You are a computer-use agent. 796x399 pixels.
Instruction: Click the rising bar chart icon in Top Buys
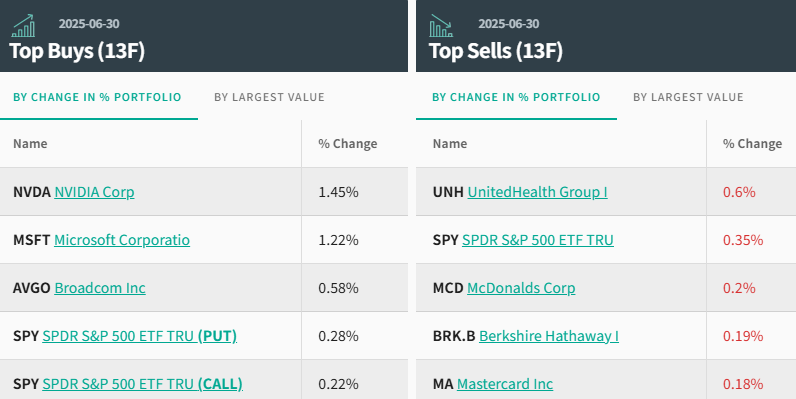pos(23,26)
